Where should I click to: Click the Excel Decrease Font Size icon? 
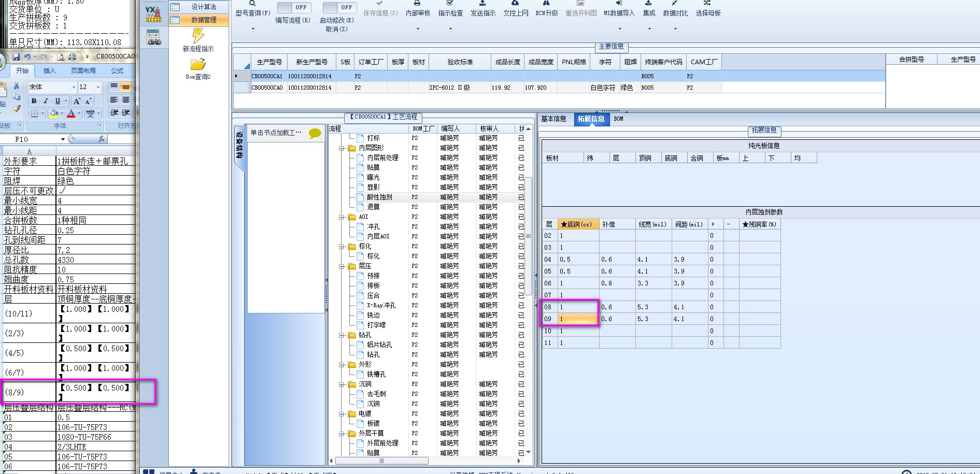point(88,101)
